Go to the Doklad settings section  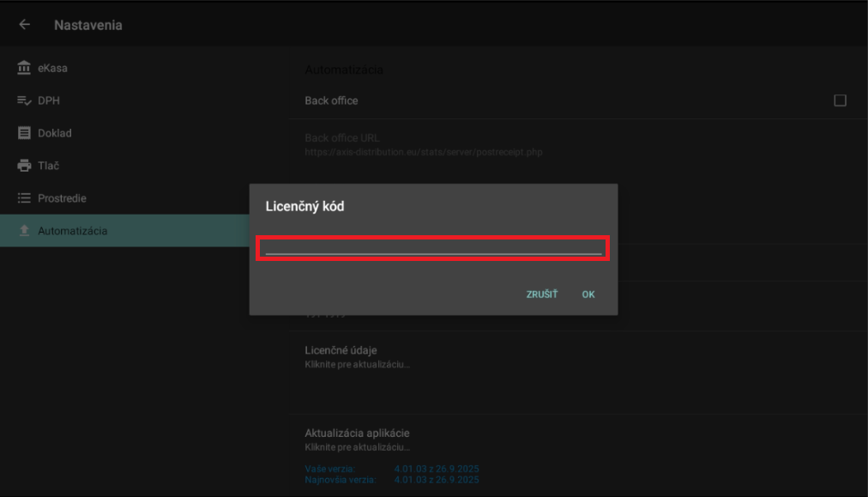(55, 133)
